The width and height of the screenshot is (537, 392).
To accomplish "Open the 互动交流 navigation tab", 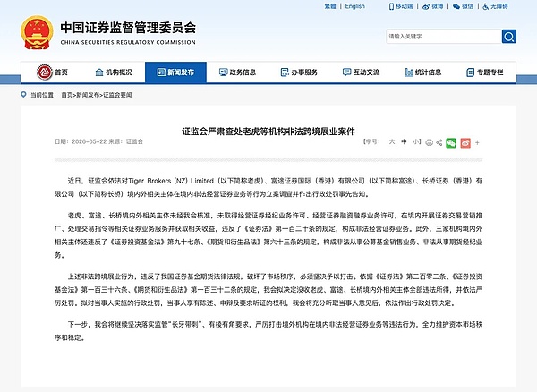I will pyautogui.click(x=362, y=72).
